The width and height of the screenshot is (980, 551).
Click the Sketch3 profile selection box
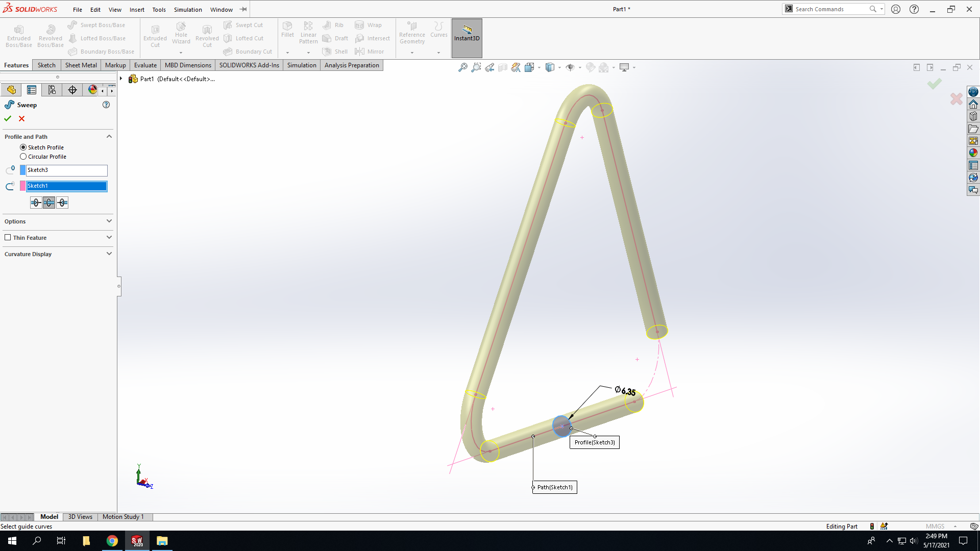[66, 170]
